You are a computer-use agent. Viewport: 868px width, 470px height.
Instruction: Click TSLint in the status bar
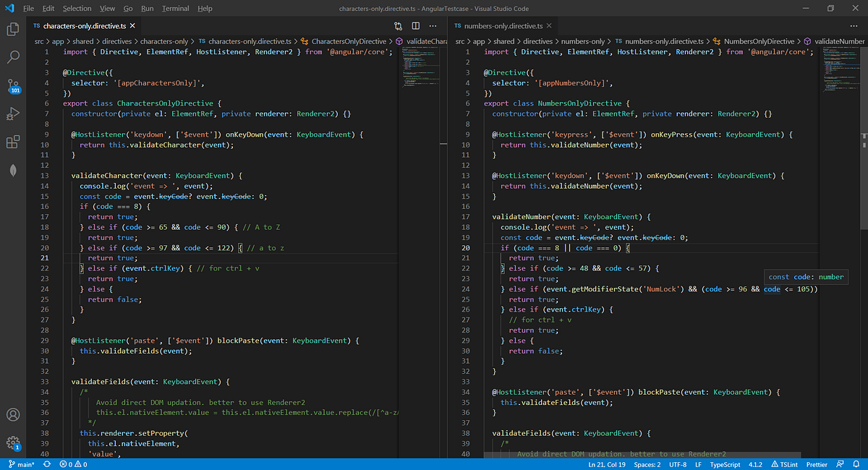point(786,464)
